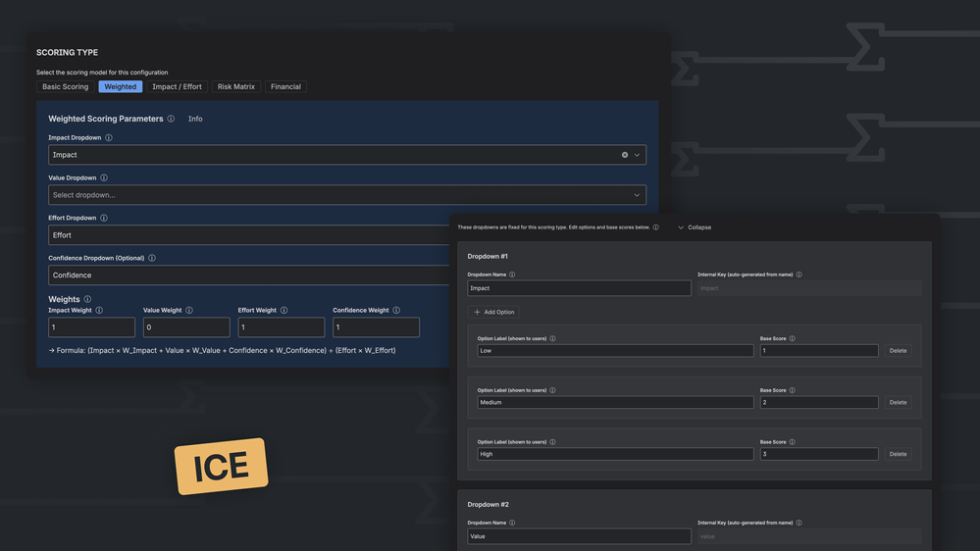The image size is (980, 551).
Task: Delete the Medium option
Action: click(x=898, y=402)
